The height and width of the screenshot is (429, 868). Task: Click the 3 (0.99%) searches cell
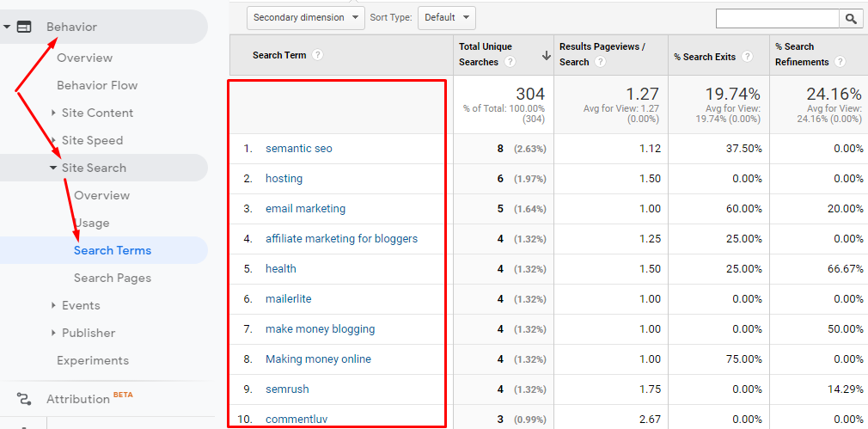coord(522,419)
